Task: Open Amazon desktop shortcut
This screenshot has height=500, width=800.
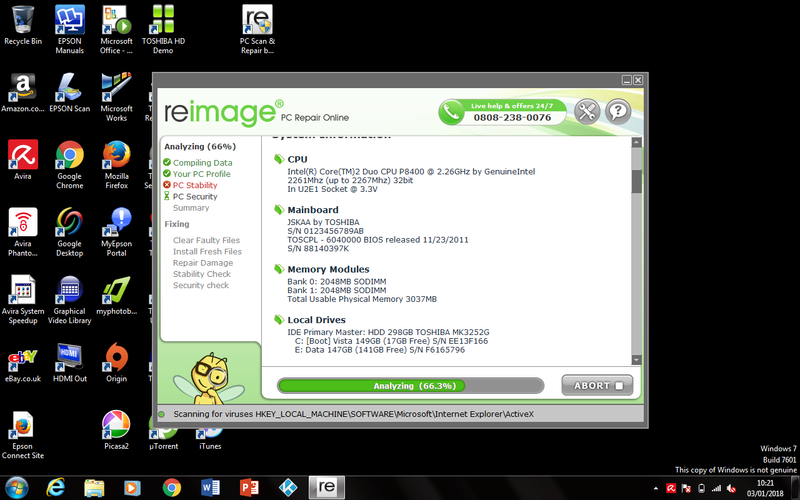Action: pyautogui.click(x=22, y=93)
